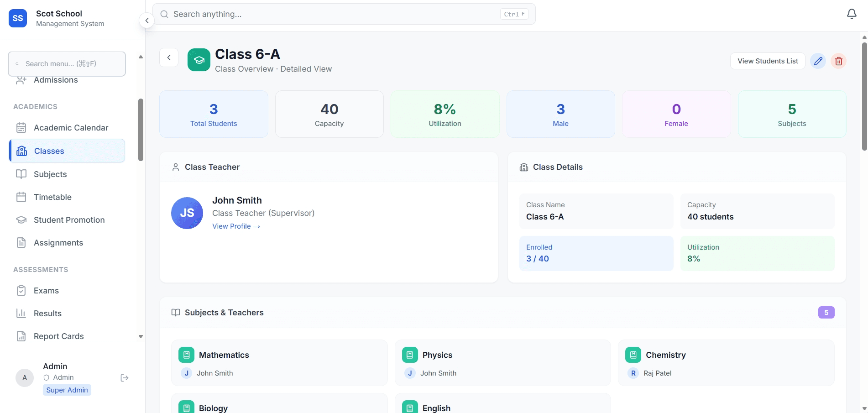The width and height of the screenshot is (868, 413).
Task: Click the Enrolled 3 / 40 tile
Action: [596, 253]
